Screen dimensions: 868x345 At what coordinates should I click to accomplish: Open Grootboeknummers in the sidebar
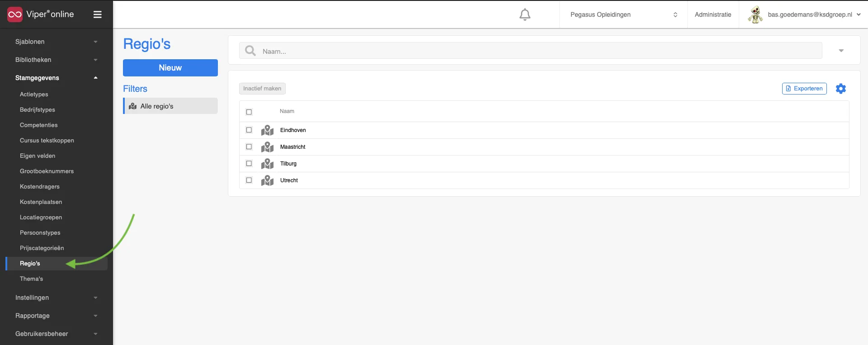point(47,171)
